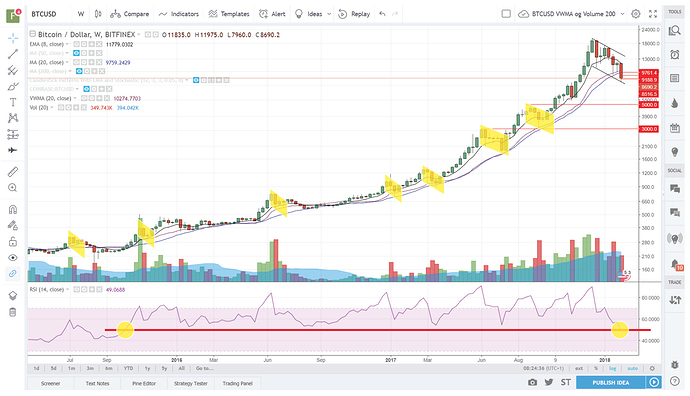Toggle visibility of MA 50 indicator
Image resolution: width=690 pixels, height=396 pixels.
coord(76,53)
